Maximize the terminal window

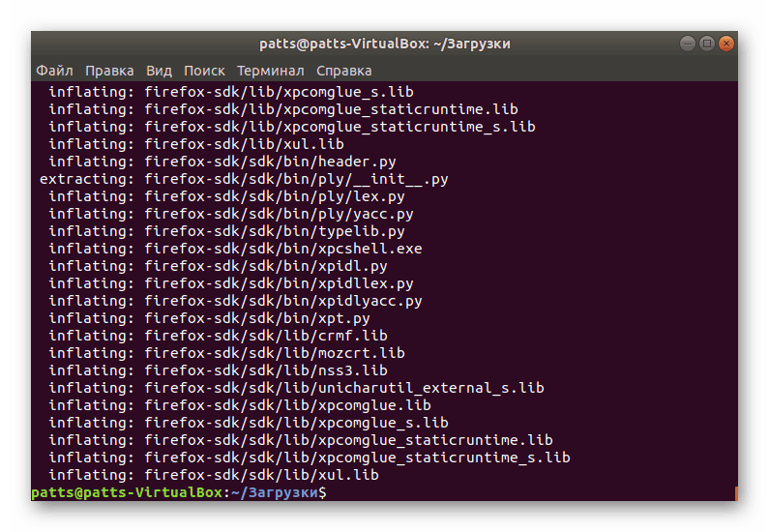tap(707, 44)
